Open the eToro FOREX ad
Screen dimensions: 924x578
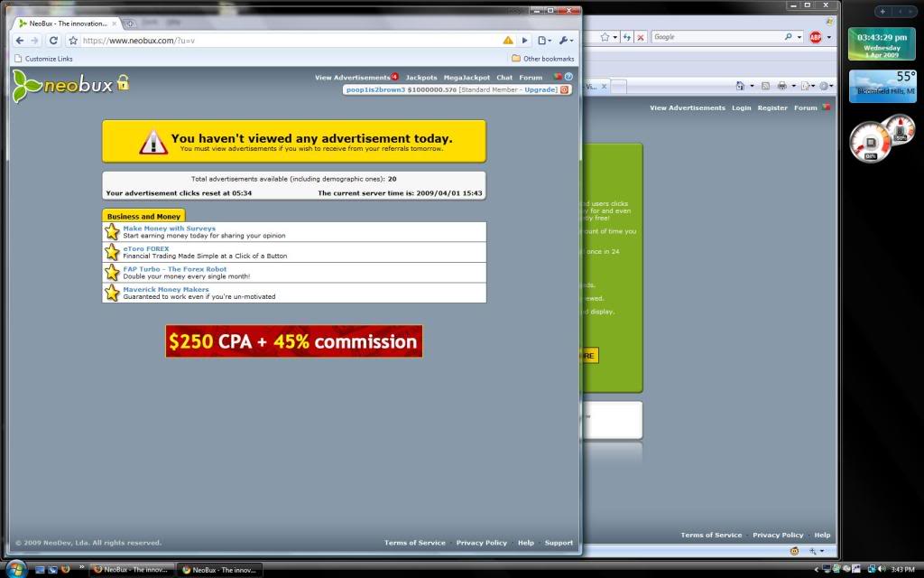(x=146, y=249)
